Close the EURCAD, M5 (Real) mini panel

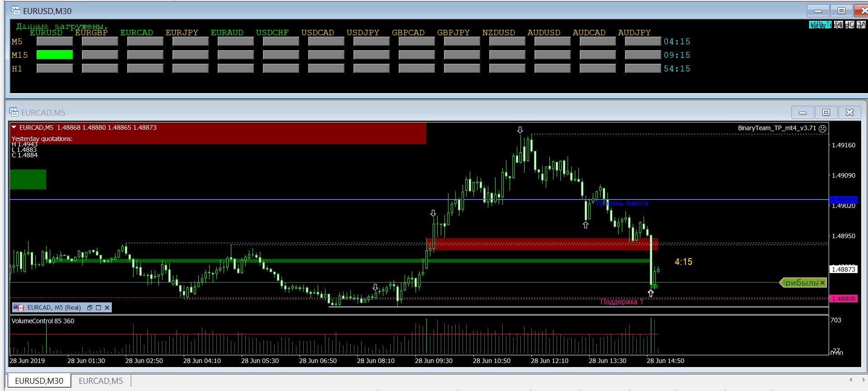click(107, 308)
